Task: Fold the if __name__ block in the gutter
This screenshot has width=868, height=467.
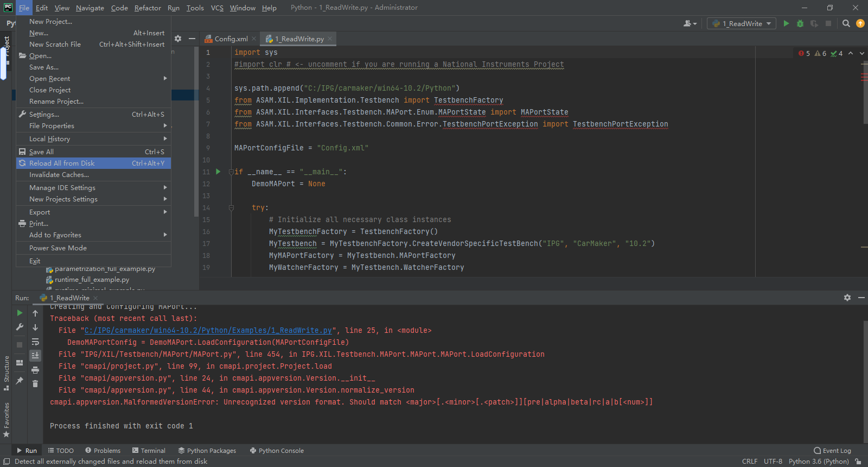Action: pyautogui.click(x=231, y=172)
